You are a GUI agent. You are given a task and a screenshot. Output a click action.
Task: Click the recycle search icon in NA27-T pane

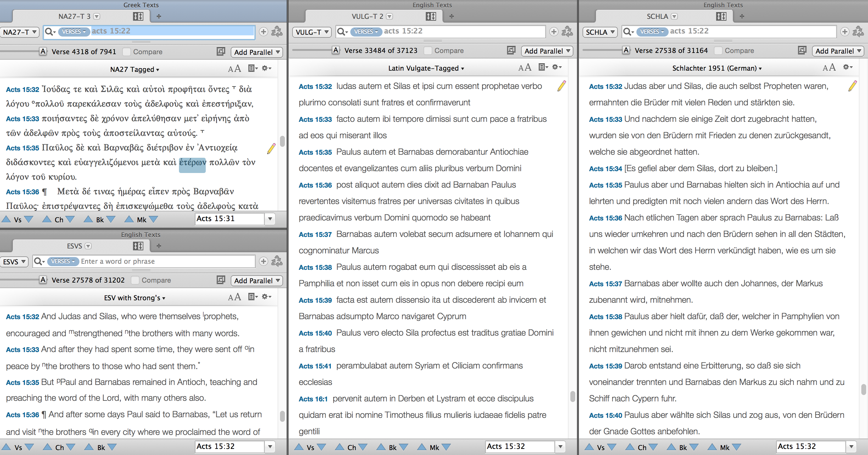point(277,32)
